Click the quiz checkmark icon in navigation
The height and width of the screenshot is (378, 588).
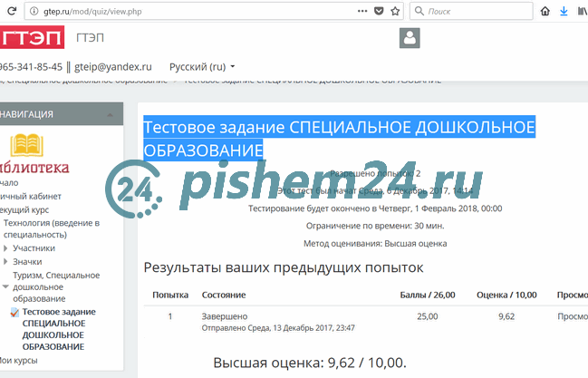coord(14,313)
